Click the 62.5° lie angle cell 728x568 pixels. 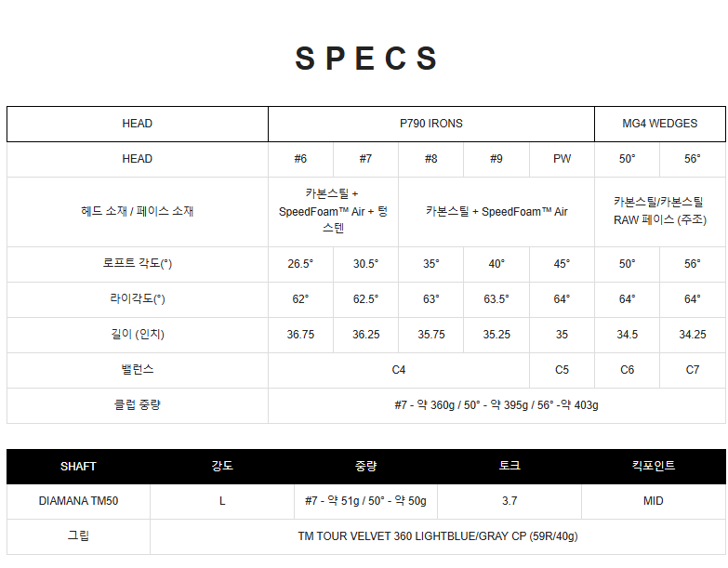[x=365, y=299]
